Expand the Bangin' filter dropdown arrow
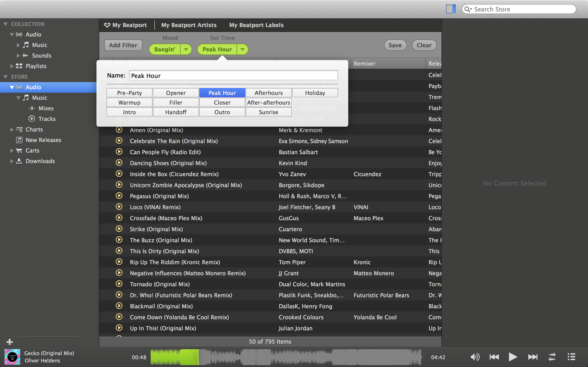This screenshot has width=588, height=367. [x=186, y=50]
